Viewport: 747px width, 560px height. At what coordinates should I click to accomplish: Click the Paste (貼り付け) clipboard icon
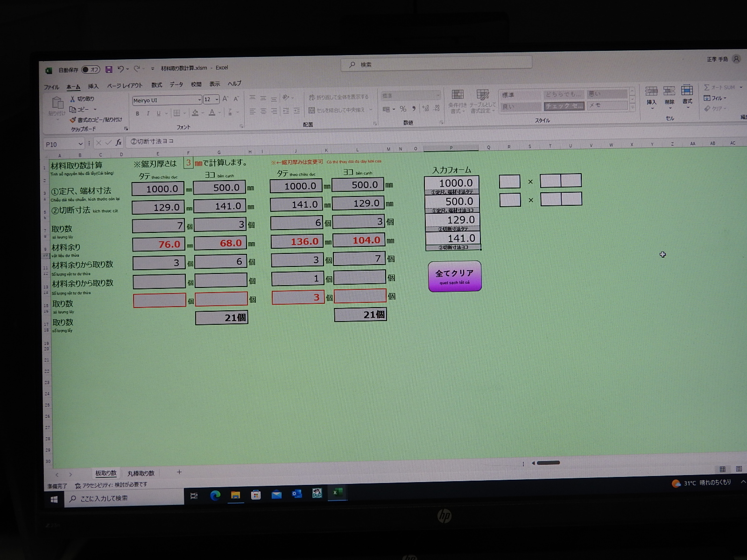[x=57, y=103]
